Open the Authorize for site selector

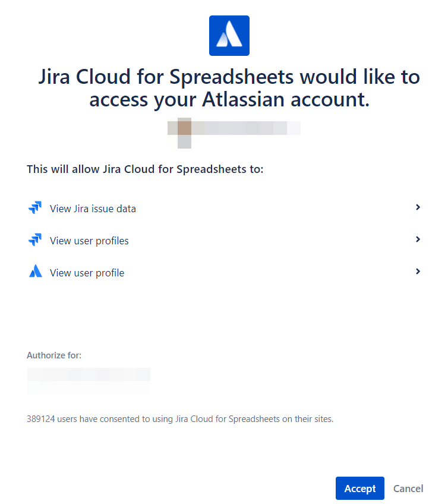tap(89, 380)
